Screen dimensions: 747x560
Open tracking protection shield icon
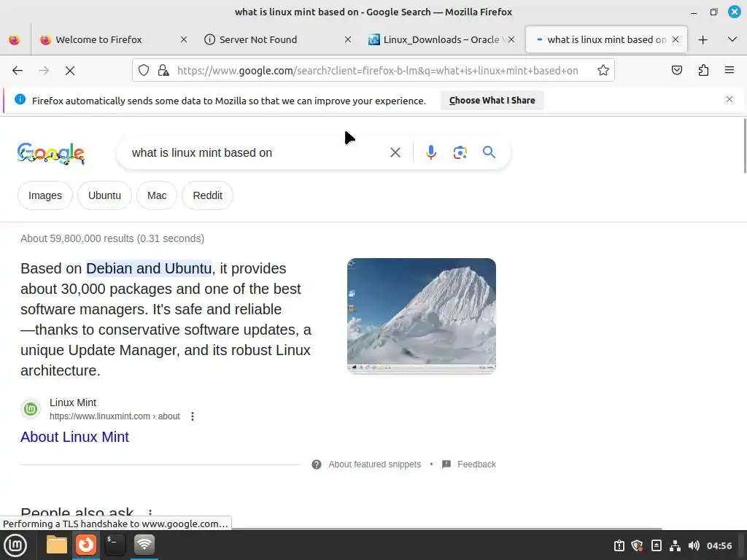[x=144, y=71]
